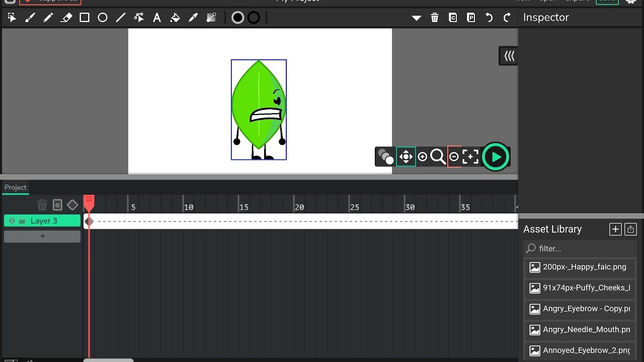Paste with the toolbar paste icon
644x362 pixels.
pos(471,18)
